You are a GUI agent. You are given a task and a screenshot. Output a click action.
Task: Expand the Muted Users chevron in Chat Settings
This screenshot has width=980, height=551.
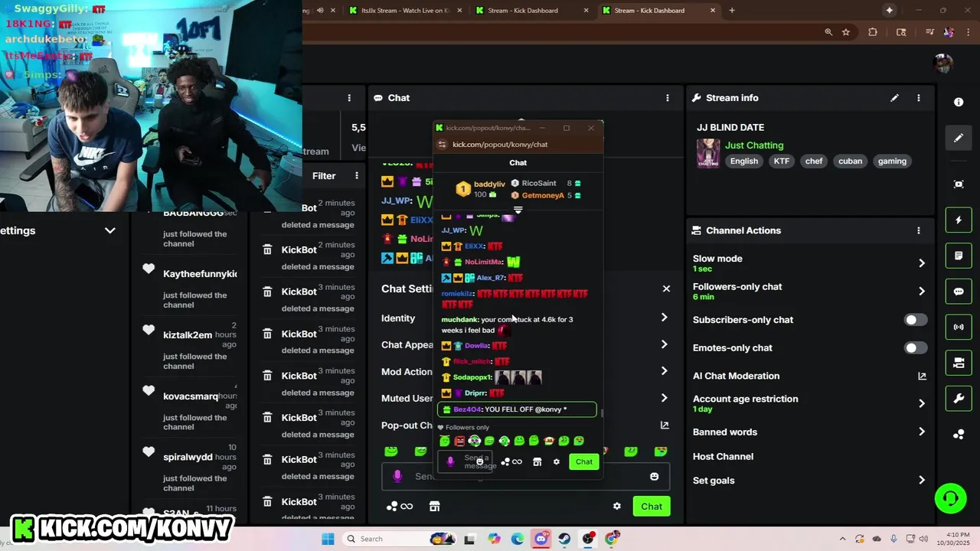point(664,398)
